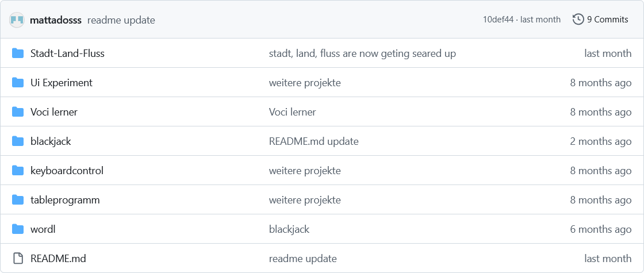Open the mattadosss profile link
644x273 pixels.
[56, 20]
